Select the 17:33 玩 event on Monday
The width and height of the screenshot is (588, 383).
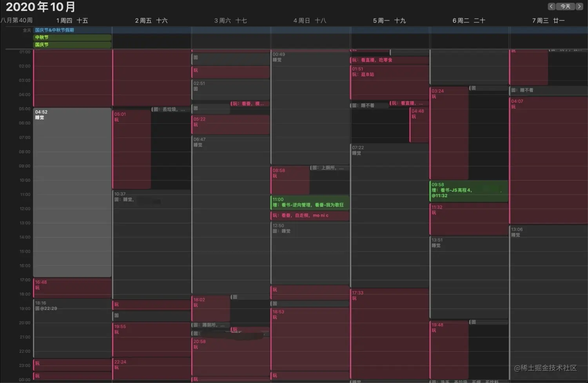pos(389,334)
